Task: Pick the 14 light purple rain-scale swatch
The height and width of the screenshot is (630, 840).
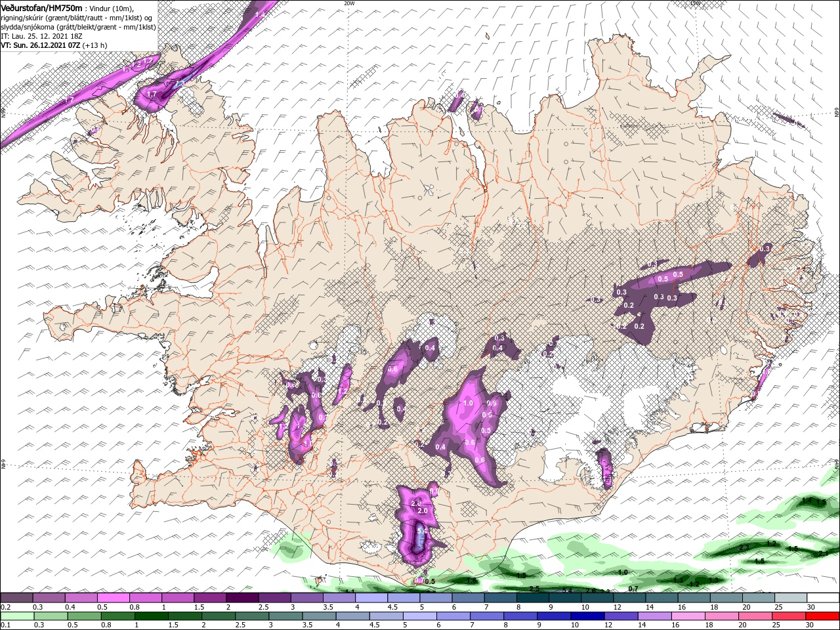Action: point(654,616)
